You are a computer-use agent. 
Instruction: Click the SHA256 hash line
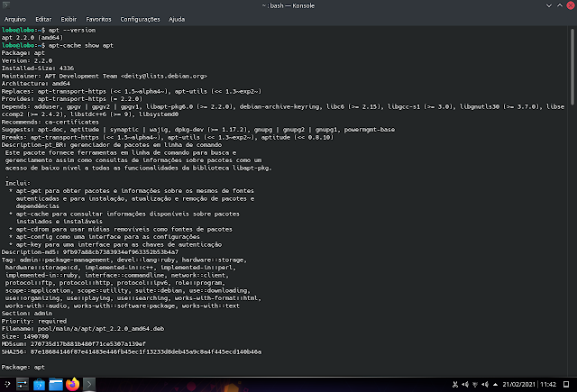click(x=132, y=351)
